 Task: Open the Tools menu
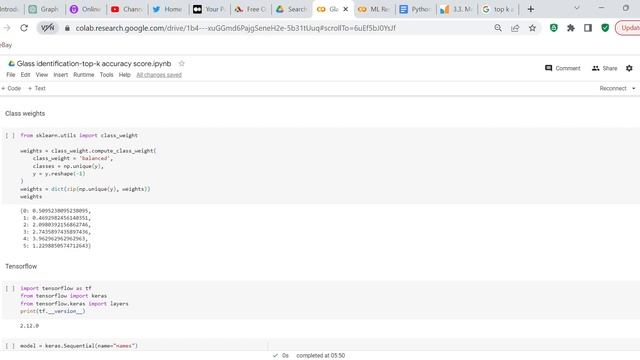(x=107, y=75)
